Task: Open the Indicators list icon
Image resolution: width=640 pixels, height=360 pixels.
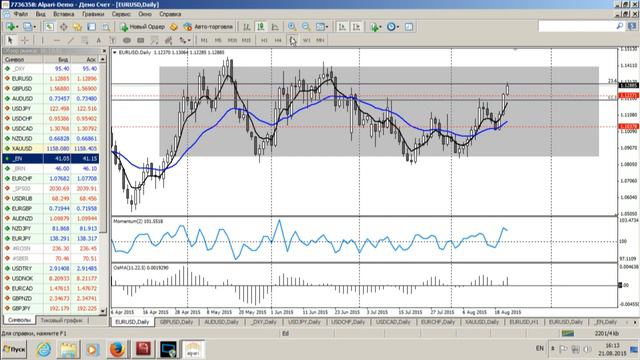Action: point(374,27)
